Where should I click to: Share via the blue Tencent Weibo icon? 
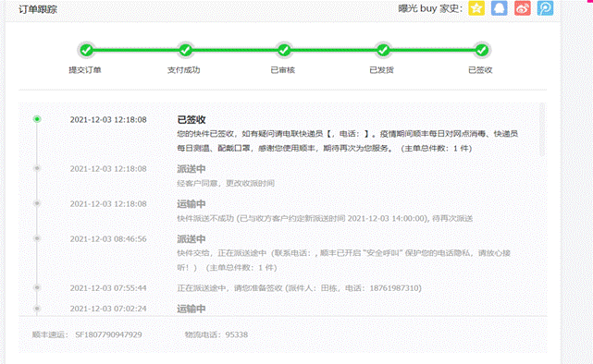coord(545,8)
